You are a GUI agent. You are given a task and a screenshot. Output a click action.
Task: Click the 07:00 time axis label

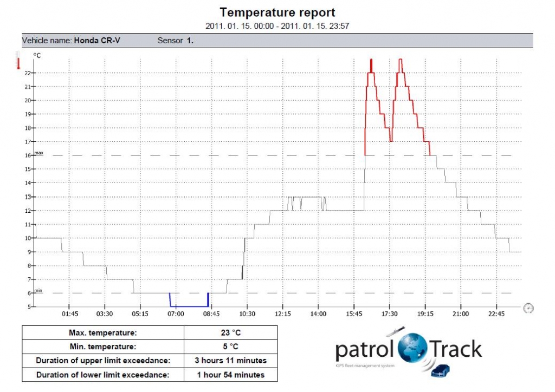click(175, 314)
